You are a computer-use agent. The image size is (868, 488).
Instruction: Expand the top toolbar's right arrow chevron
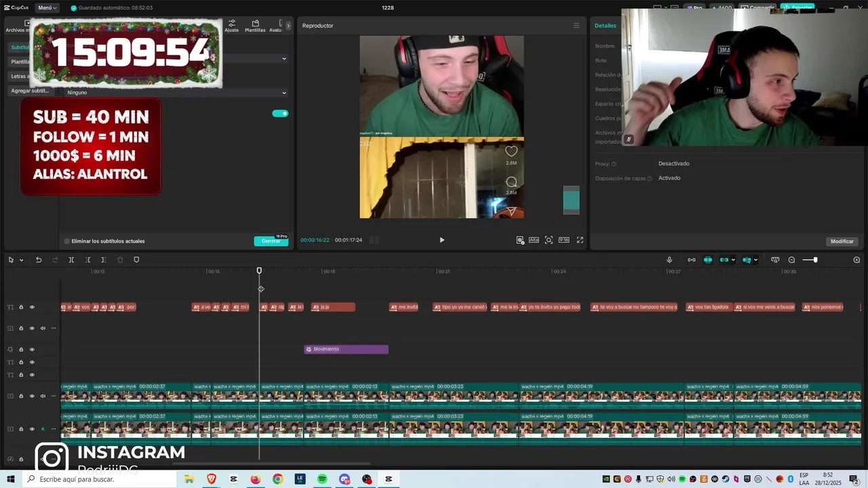coord(288,26)
